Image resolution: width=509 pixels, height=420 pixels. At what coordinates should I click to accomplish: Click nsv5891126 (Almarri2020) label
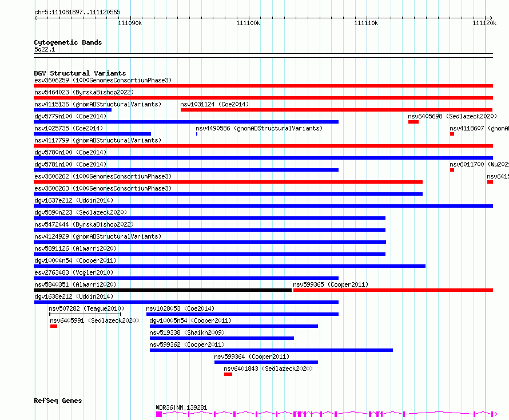point(75,248)
